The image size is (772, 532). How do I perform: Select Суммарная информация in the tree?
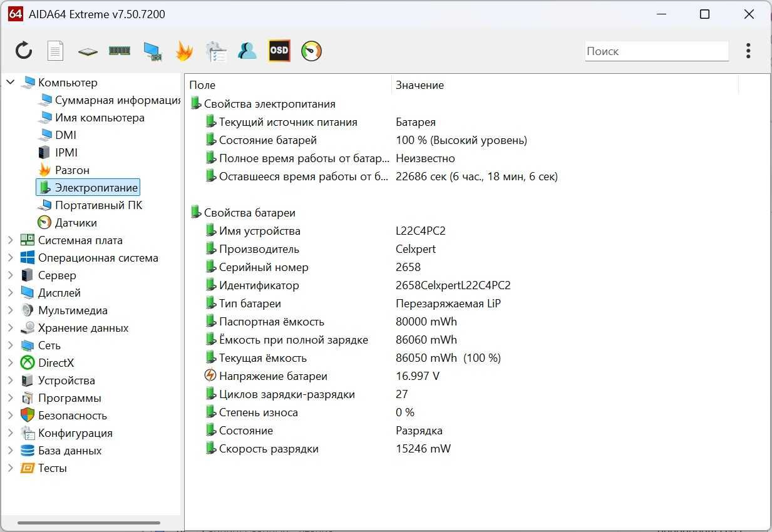coord(118,100)
